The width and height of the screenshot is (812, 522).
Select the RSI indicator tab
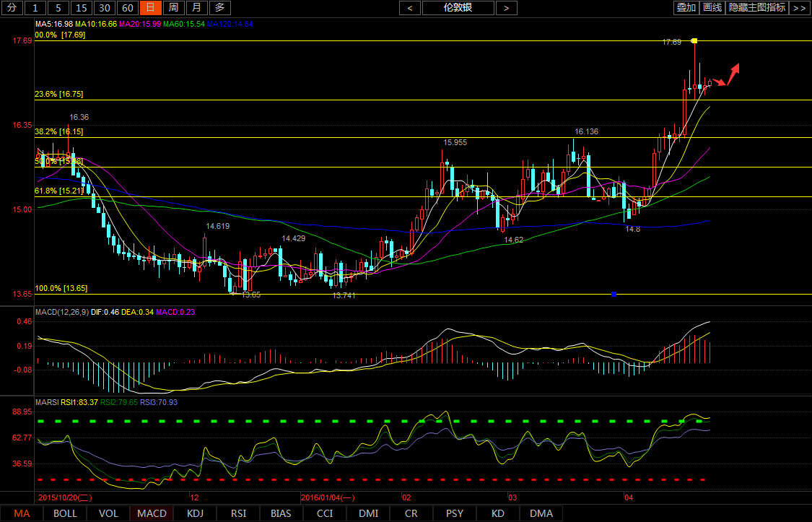pos(238,513)
